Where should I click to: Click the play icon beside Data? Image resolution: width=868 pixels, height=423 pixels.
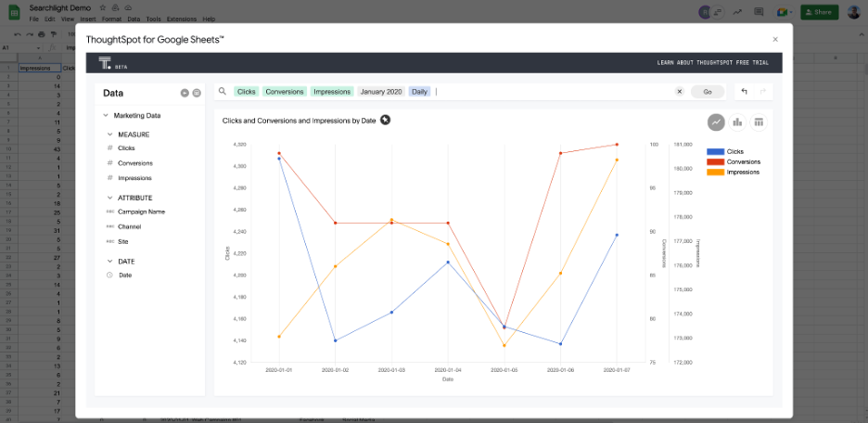click(x=185, y=93)
